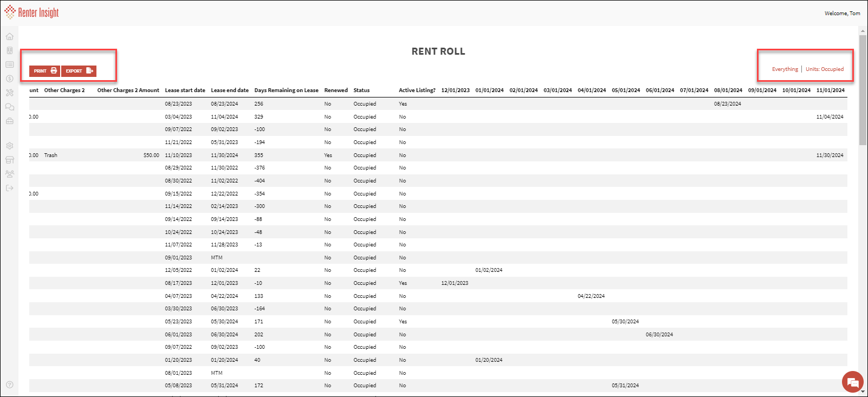
Task: Open the Home dashboard sidebar icon
Action: [10, 37]
